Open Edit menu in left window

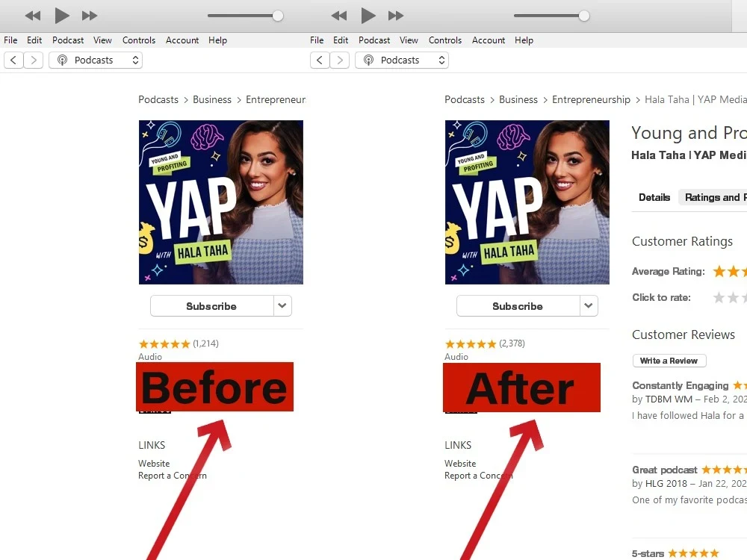click(x=34, y=40)
